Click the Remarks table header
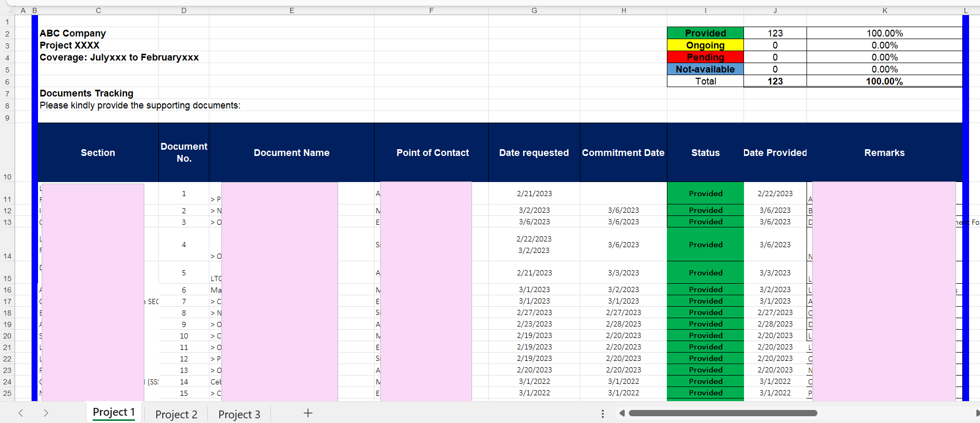 [x=885, y=152]
